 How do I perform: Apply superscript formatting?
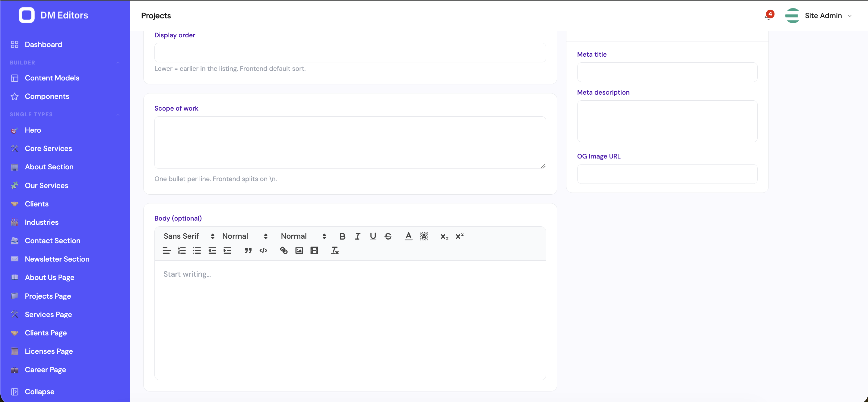point(459,236)
